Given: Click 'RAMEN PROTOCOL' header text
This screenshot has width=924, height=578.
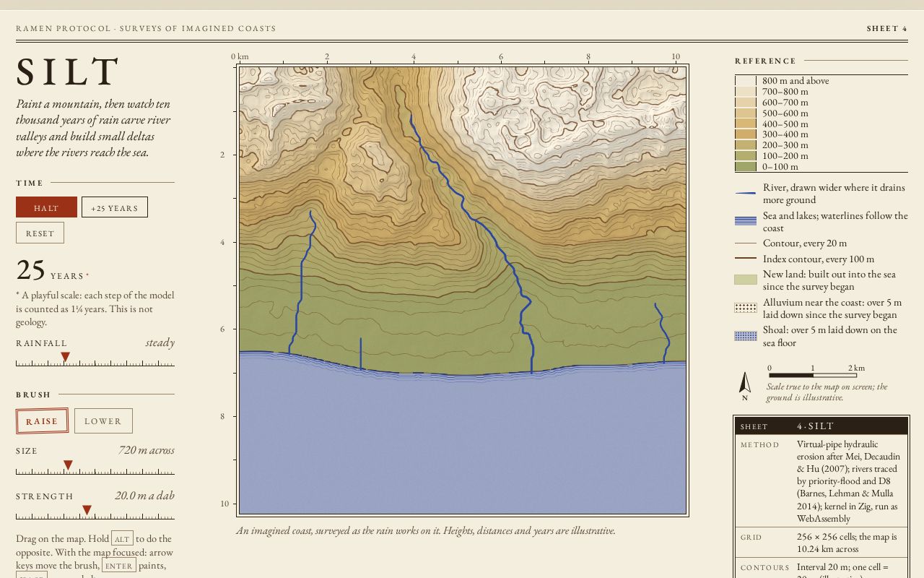Looking at the screenshot, I should pyautogui.click(x=63, y=29).
